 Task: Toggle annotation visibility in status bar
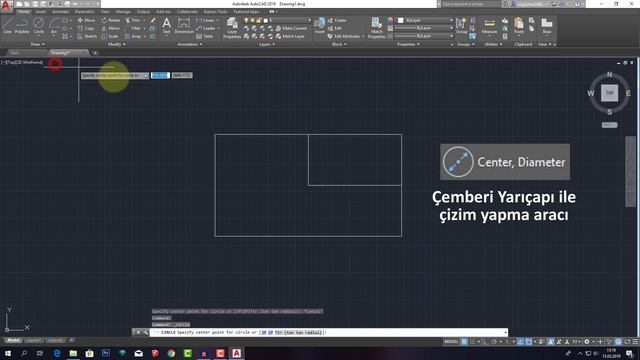pos(551,342)
